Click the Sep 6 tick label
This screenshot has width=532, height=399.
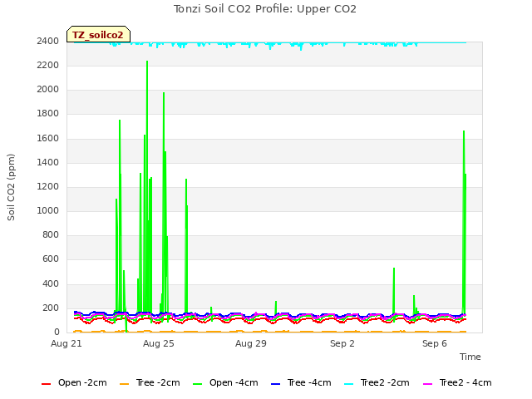(x=435, y=343)
